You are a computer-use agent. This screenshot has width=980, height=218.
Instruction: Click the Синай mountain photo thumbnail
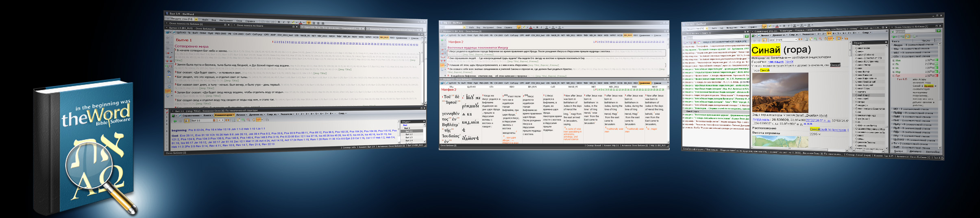tap(780, 93)
